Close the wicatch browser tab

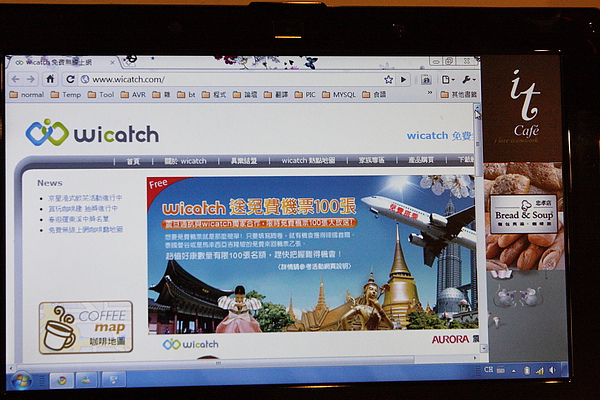[112, 62]
